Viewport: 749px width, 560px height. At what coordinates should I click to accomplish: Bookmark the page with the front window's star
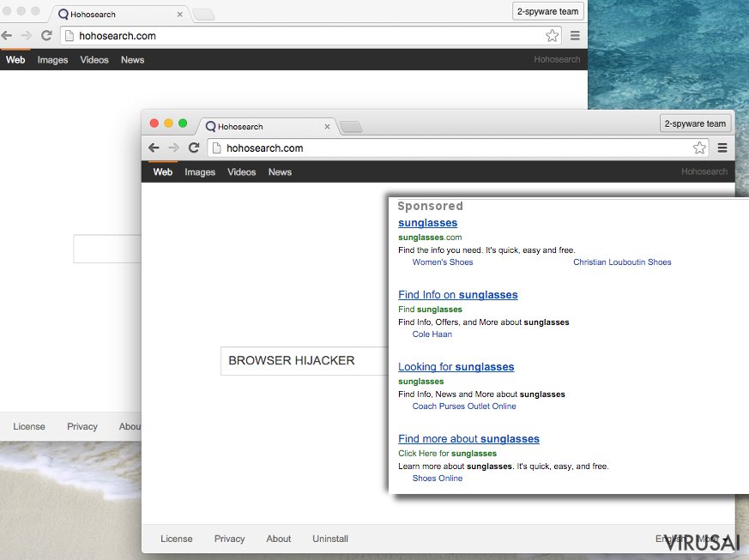coord(699,148)
